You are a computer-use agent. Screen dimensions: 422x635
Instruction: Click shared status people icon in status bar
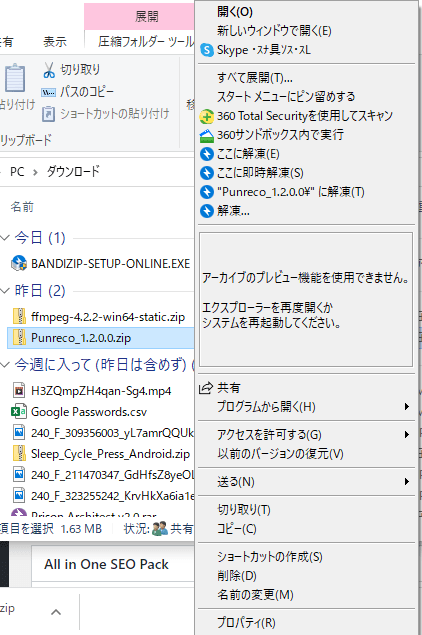(x=160, y=528)
